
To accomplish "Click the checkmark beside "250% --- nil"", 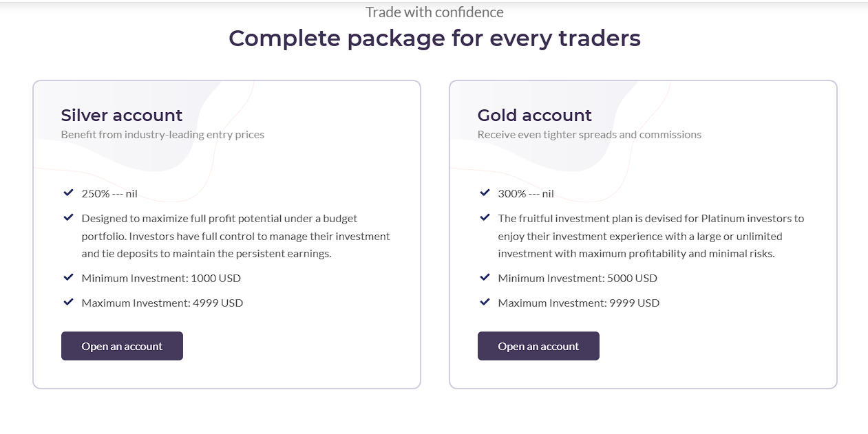I will pyautogui.click(x=68, y=193).
